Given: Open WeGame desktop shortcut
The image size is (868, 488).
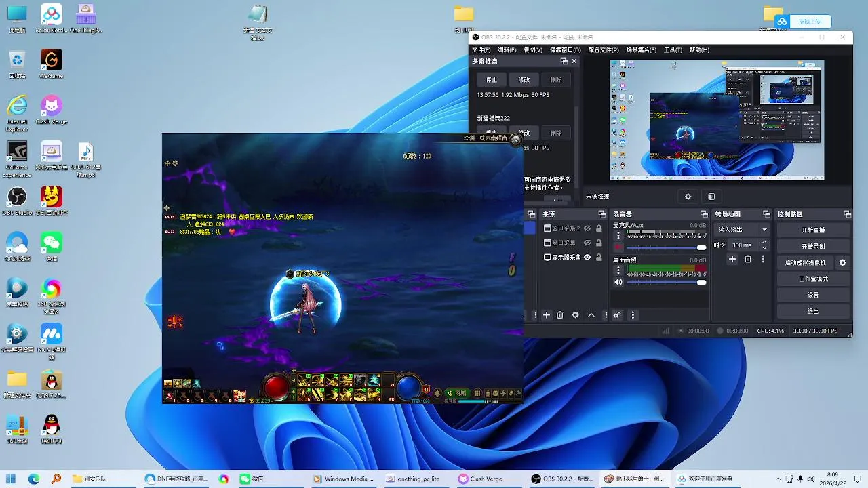Looking at the screenshot, I should (x=52, y=64).
